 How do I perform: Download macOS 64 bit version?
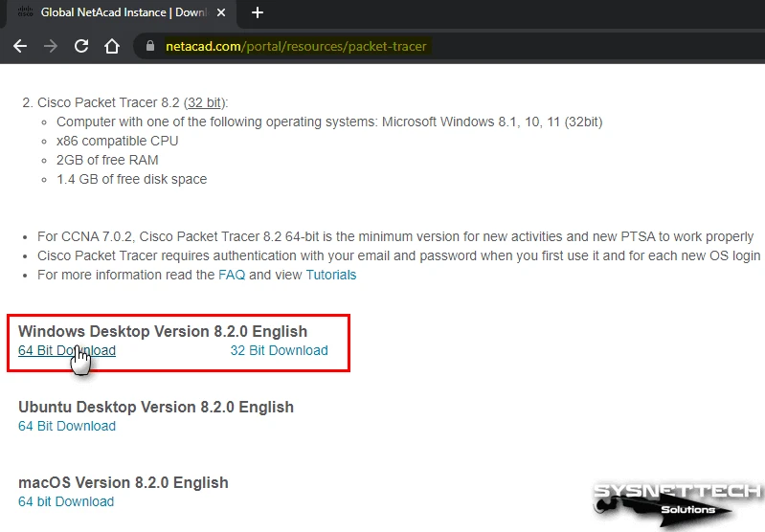click(66, 501)
